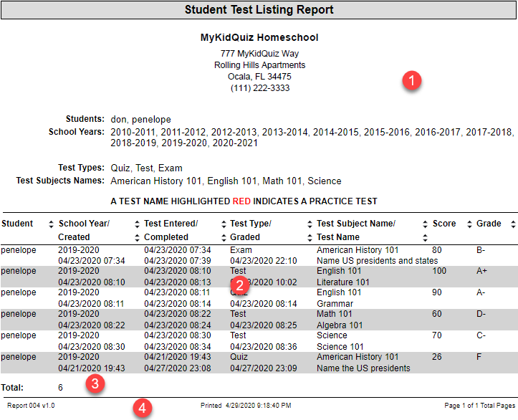Click the Rolling Hills Apartments line
518x420 pixels.
[x=259, y=65]
